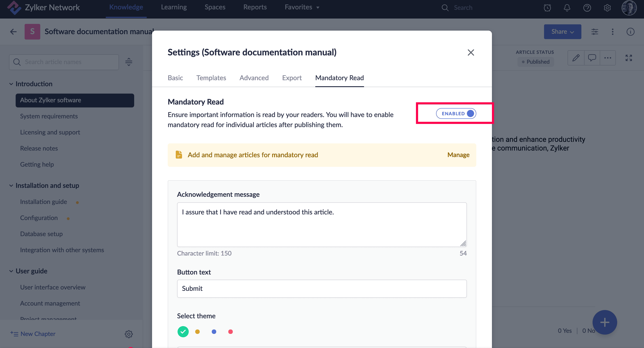Click the New Chapter button
This screenshot has height=348, width=644.
click(33, 333)
